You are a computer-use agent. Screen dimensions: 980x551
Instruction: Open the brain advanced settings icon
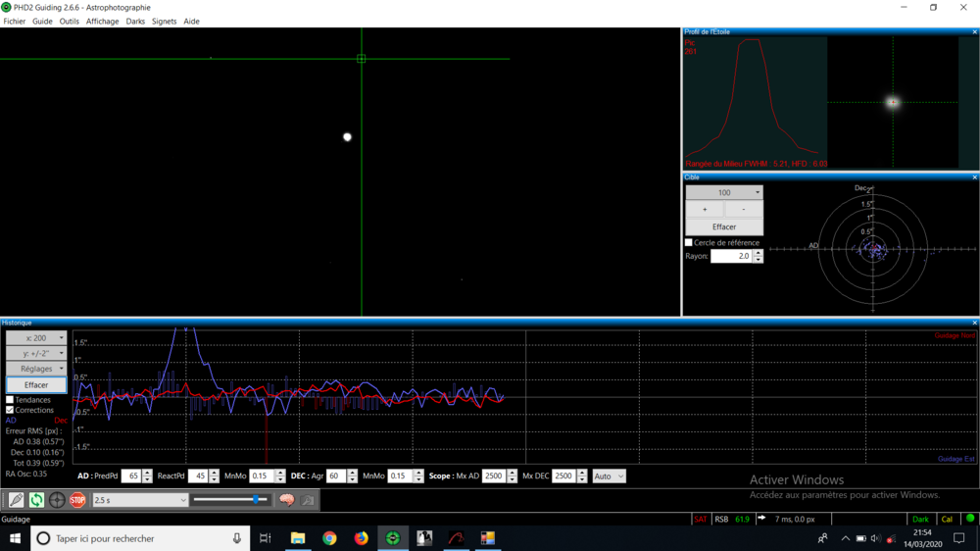[287, 500]
